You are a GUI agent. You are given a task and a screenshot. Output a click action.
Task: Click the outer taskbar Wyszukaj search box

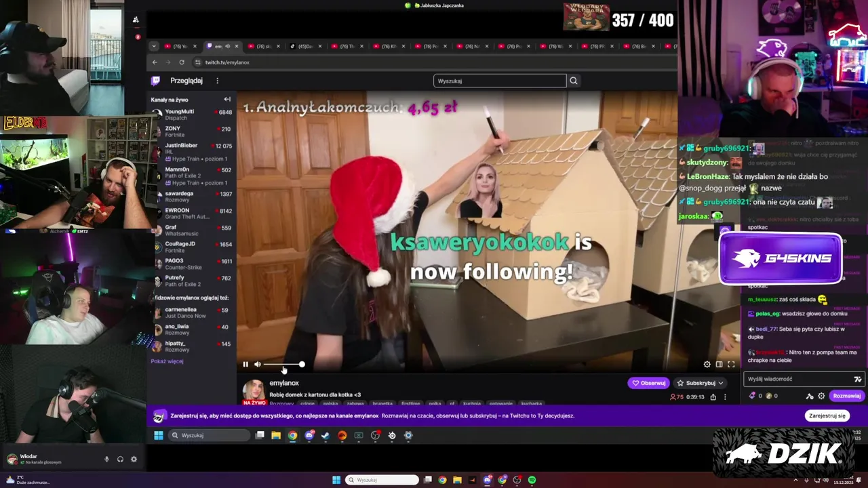pyautogui.click(x=382, y=480)
